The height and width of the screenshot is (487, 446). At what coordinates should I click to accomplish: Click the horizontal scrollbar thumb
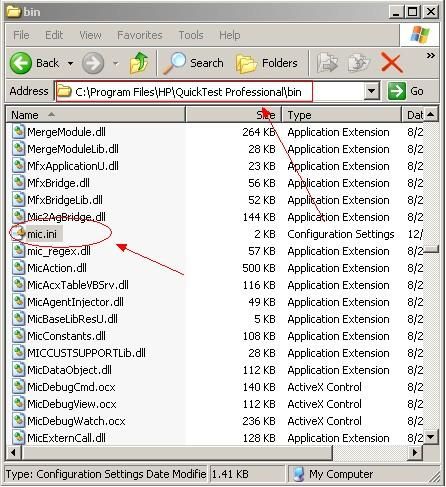pyautogui.click(x=177, y=453)
